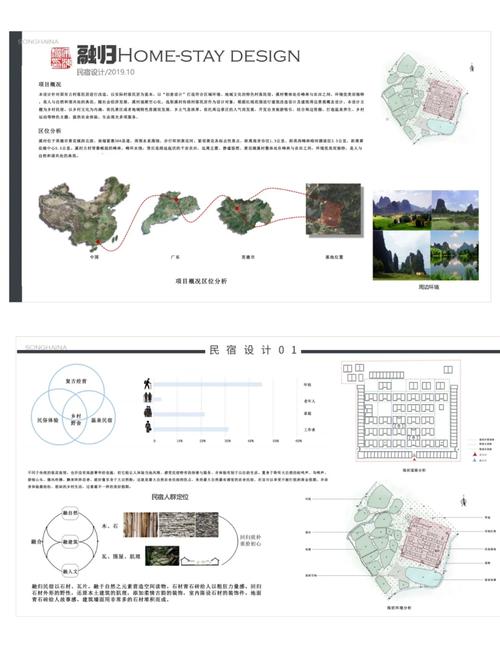Click the 瓦、围屋、肌理 material label
This screenshot has width=500, height=653.
coord(121,556)
